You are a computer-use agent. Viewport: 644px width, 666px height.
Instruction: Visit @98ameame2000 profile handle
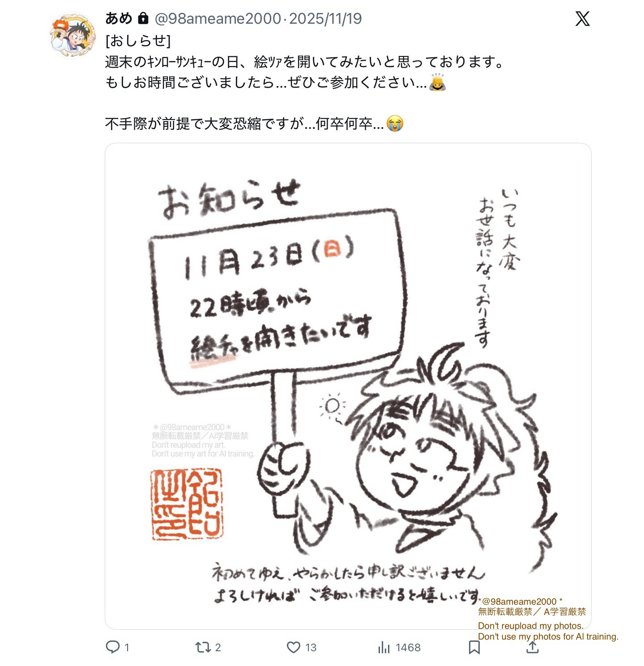coord(218,19)
